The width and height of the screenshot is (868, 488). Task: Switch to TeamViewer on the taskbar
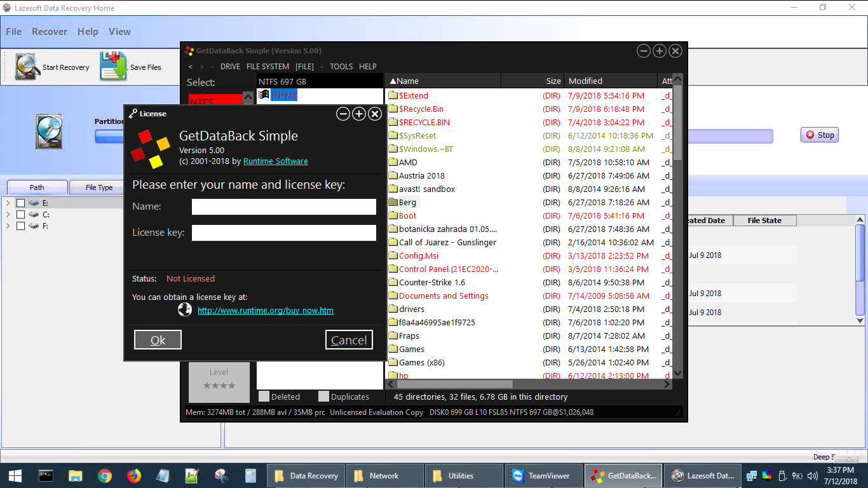tap(543, 475)
